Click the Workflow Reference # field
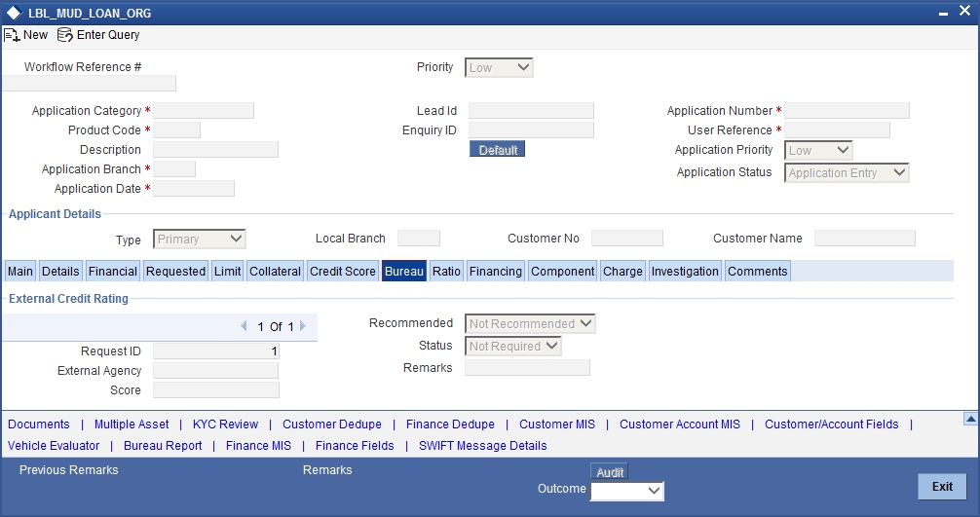This screenshot has height=517, width=980. tap(90, 83)
